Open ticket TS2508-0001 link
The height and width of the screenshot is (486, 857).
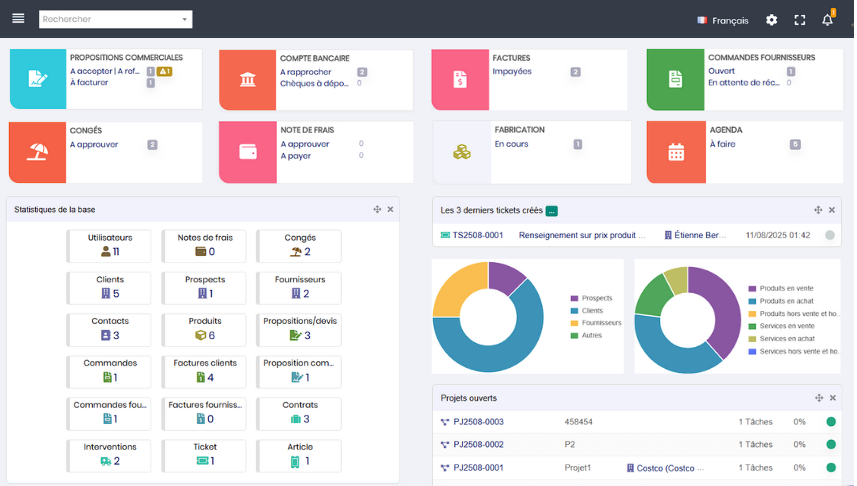pos(476,235)
